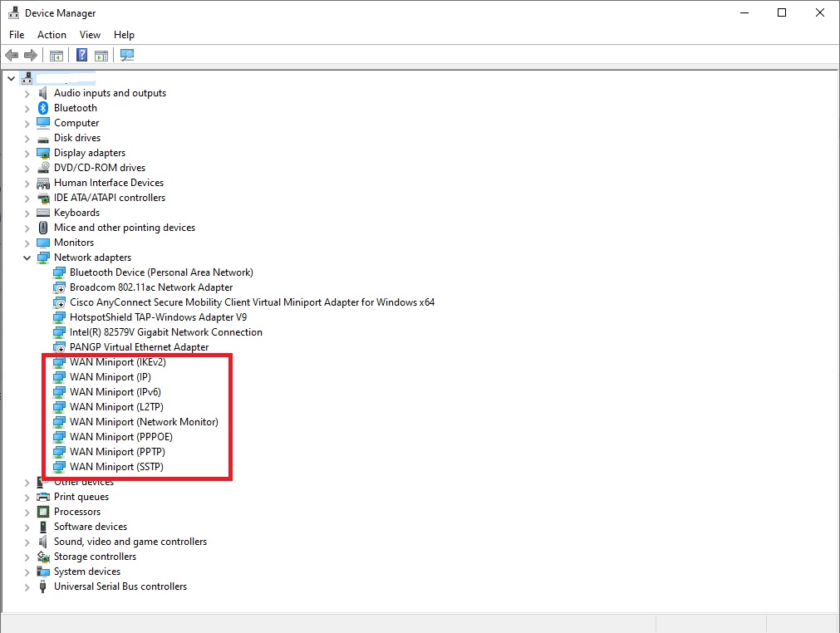The height and width of the screenshot is (633, 840).
Task: Click the Display adapters icon
Action: [43, 153]
